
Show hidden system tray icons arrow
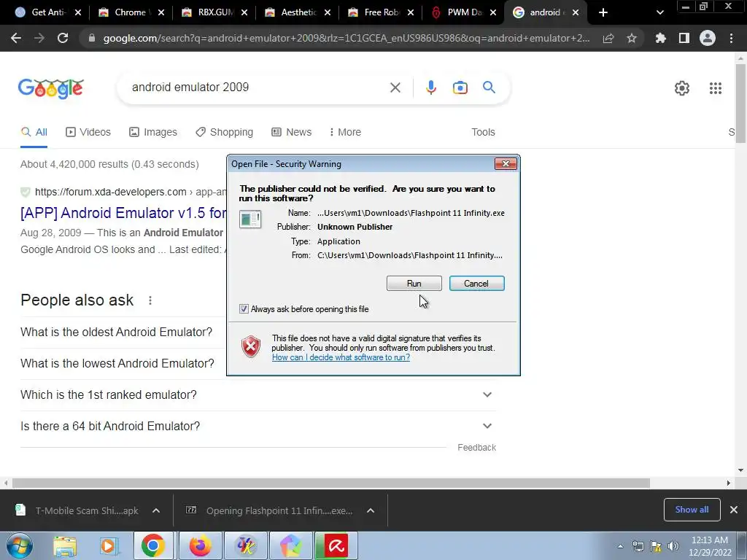pos(620,547)
